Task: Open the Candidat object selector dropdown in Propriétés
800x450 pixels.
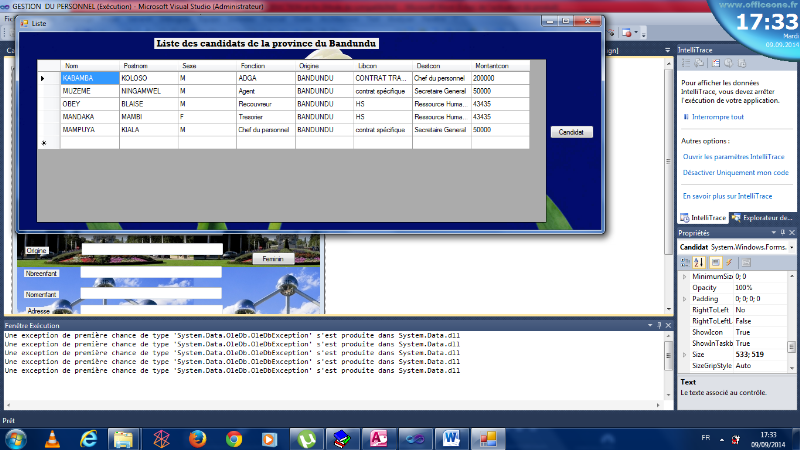Action: (x=791, y=247)
